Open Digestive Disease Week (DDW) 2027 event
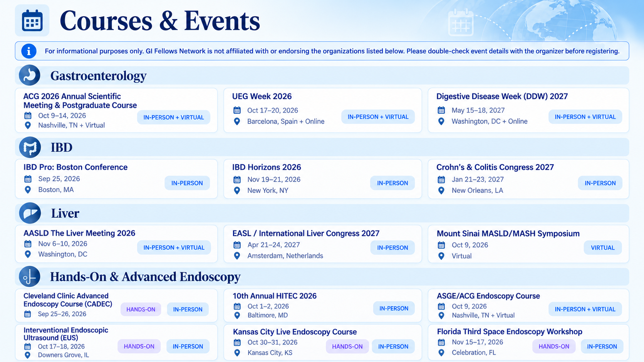The width and height of the screenshot is (644, 362). 502,97
